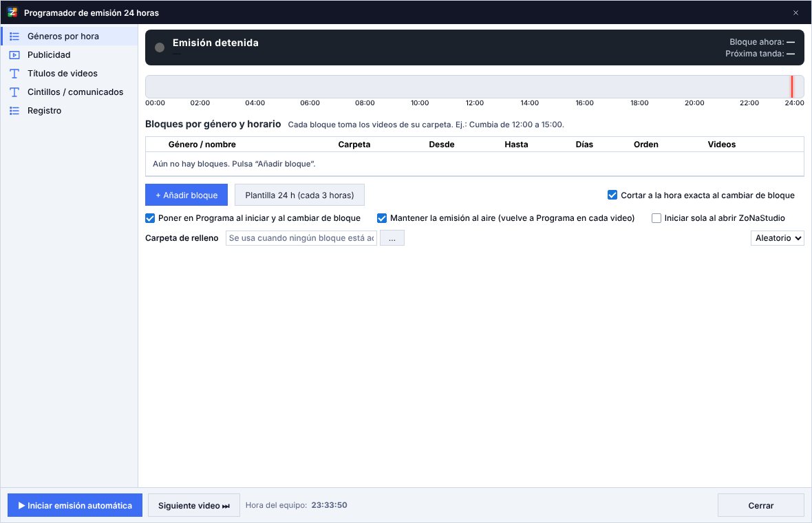The image size is (812, 523).
Task: Click the Emisión detenida status text
Action: [x=215, y=43]
